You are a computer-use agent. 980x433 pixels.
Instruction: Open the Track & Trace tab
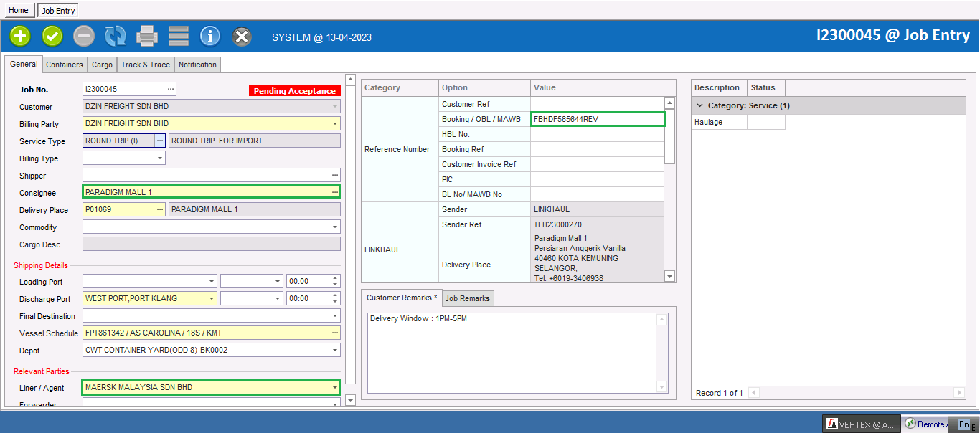click(146, 65)
